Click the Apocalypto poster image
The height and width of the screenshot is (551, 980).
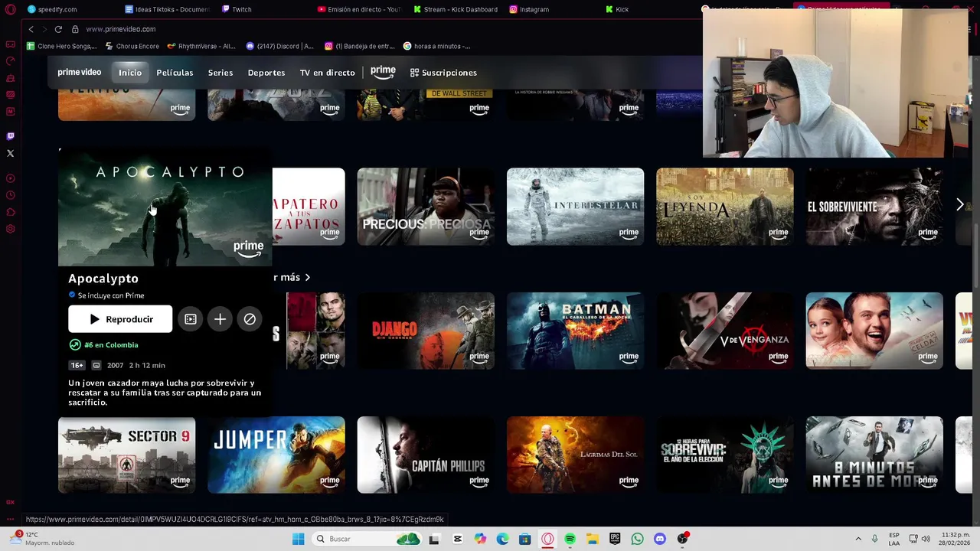[x=165, y=208]
